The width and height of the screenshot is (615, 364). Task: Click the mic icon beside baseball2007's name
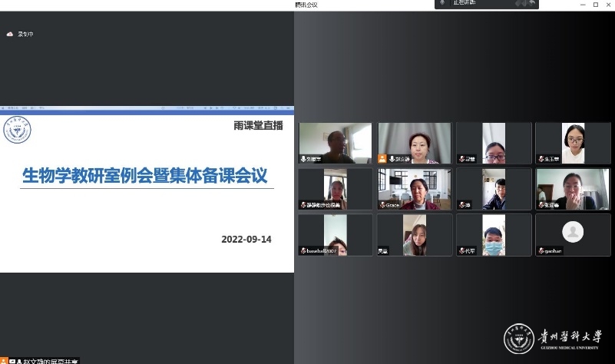coord(303,250)
